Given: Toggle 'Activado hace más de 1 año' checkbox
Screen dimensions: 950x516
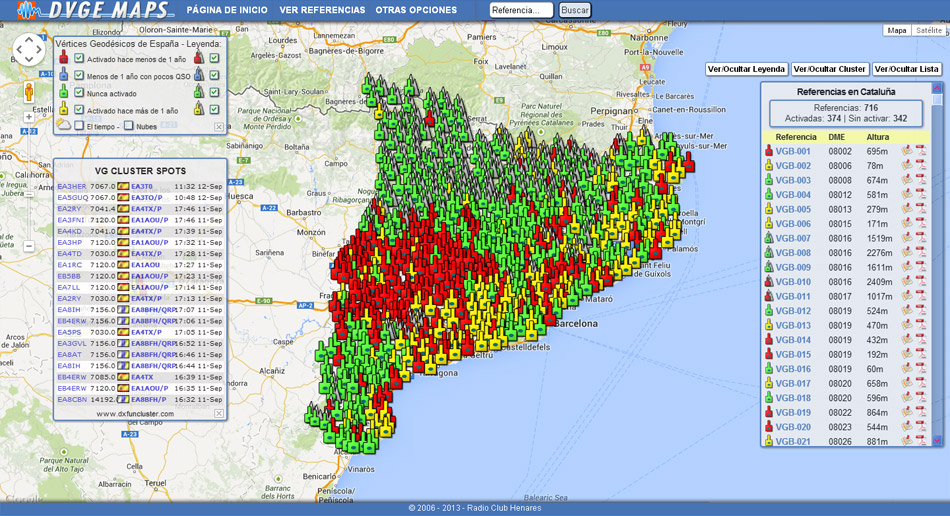Looking at the screenshot, I should click(79, 110).
